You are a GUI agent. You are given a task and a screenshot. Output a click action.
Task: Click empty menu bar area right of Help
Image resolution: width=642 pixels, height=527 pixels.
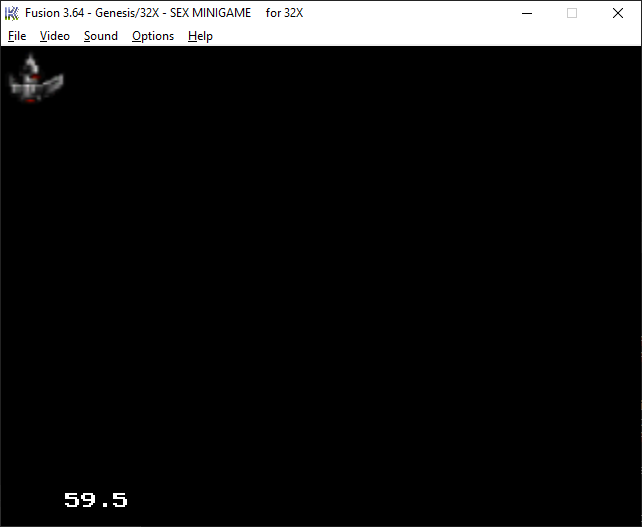(420, 36)
